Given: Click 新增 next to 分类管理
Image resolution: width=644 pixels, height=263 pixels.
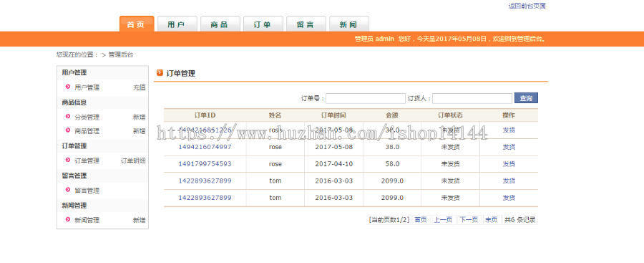Looking at the screenshot, I should 140,118.
